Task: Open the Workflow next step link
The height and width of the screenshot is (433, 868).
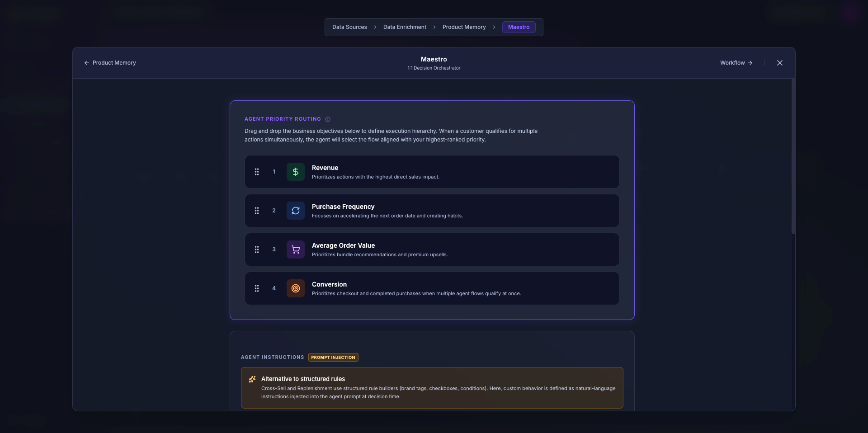Action: pyautogui.click(x=736, y=63)
